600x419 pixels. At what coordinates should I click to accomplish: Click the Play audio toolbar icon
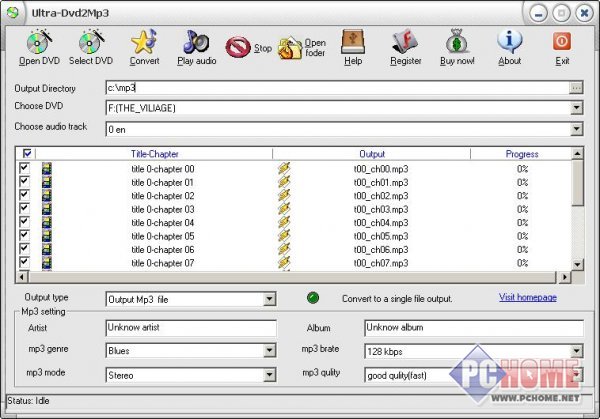[x=196, y=41]
